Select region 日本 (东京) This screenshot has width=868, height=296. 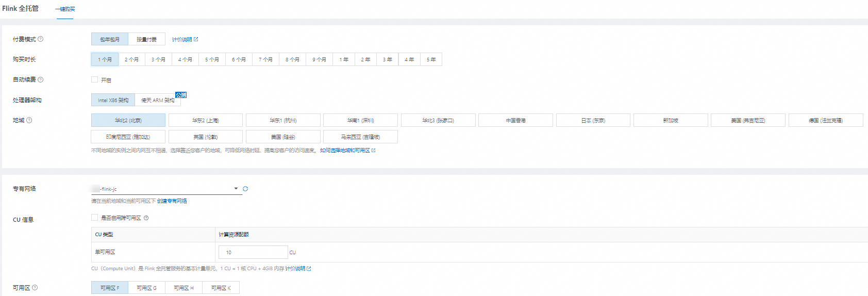point(593,120)
